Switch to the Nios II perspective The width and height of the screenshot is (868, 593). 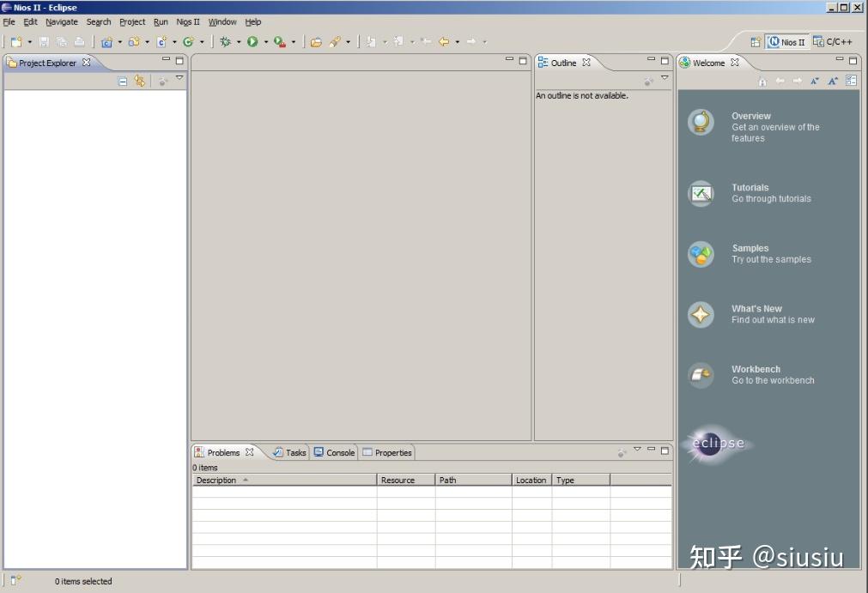(786, 42)
